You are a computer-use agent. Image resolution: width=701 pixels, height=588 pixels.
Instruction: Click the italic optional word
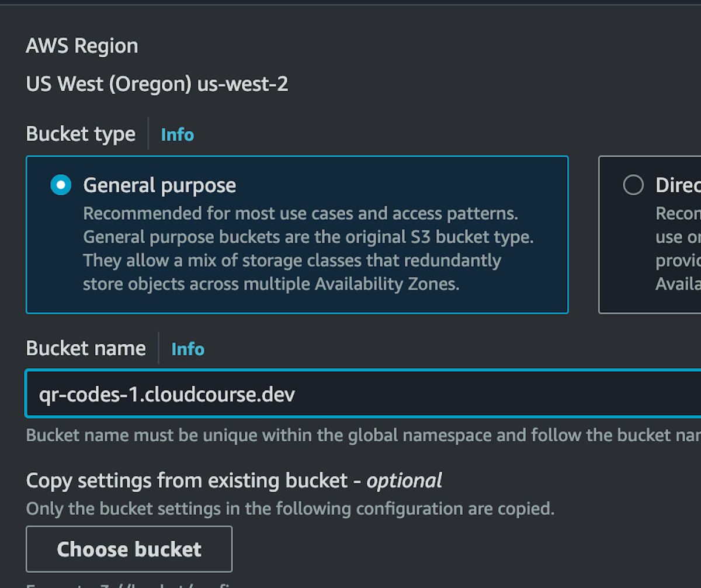coord(404,480)
